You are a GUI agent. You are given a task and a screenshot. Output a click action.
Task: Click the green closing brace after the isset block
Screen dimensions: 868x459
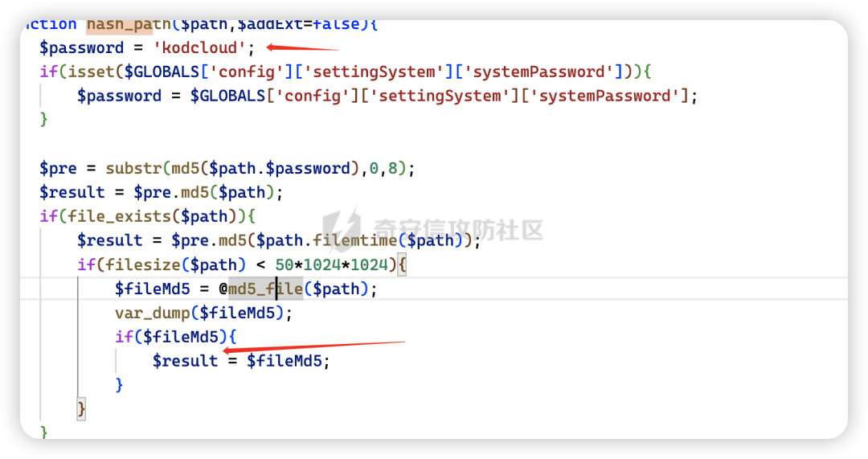point(43,120)
